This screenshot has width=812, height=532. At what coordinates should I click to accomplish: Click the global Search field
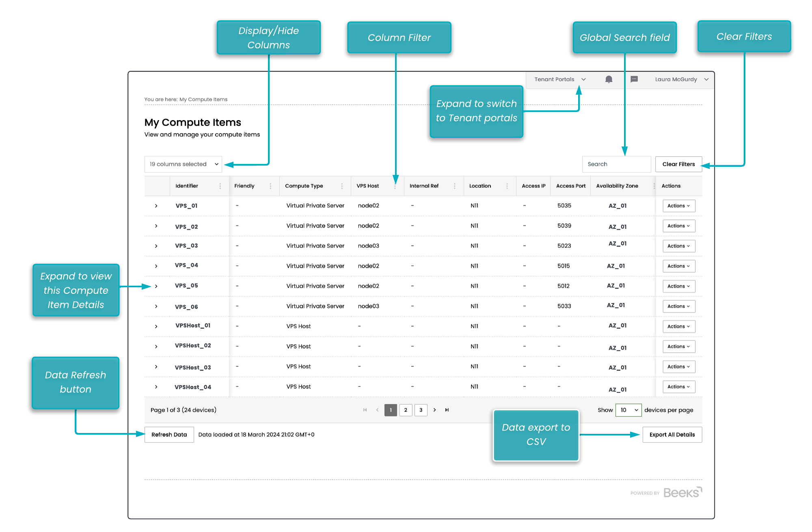616,164
